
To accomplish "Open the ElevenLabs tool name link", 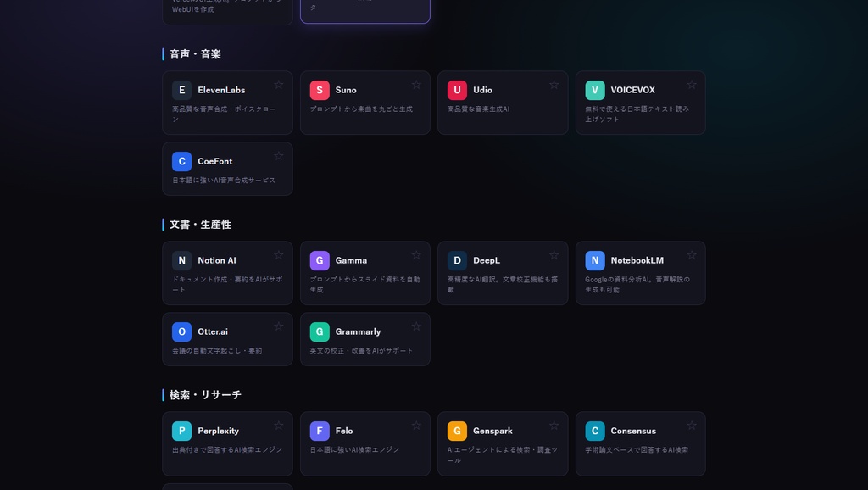I will coord(221,90).
